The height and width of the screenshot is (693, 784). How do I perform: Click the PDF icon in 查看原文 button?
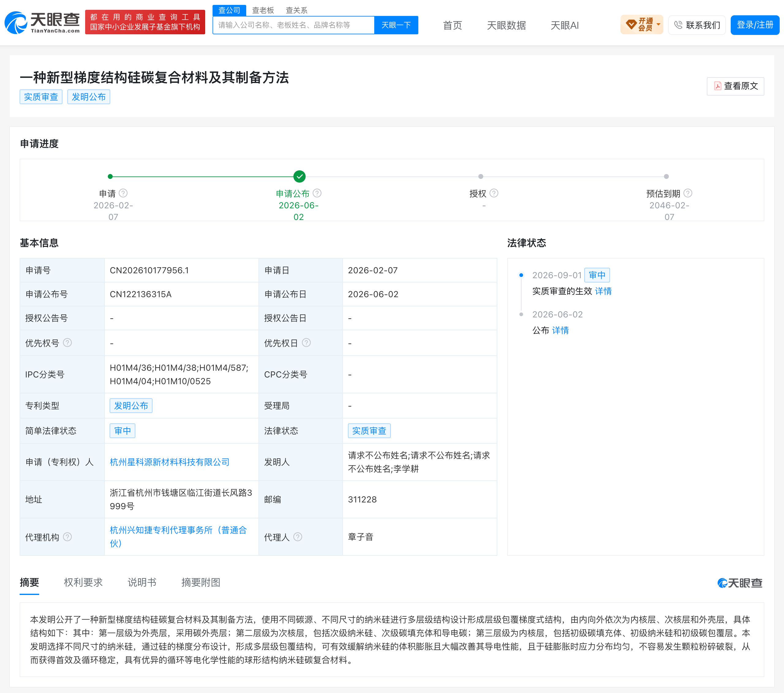coord(718,86)
